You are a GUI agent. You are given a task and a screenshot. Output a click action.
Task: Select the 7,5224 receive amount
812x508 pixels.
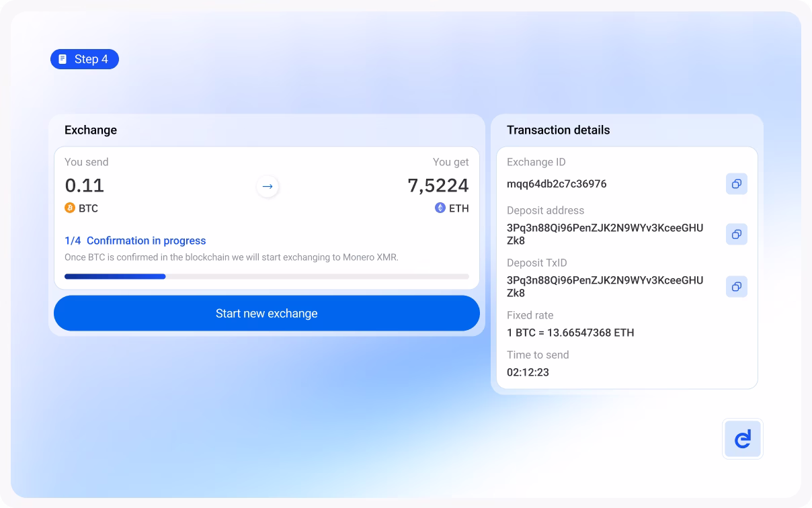(x=438, y=185)
